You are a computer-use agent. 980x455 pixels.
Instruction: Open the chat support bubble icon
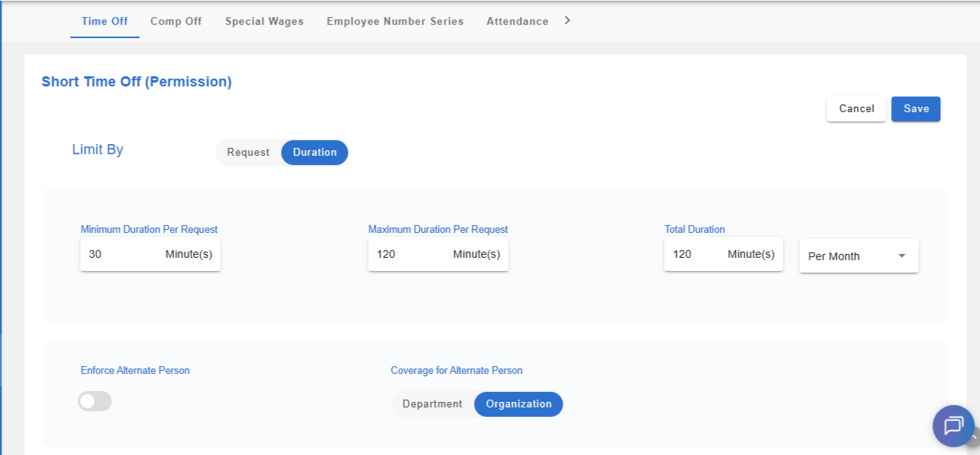(953, 425)
